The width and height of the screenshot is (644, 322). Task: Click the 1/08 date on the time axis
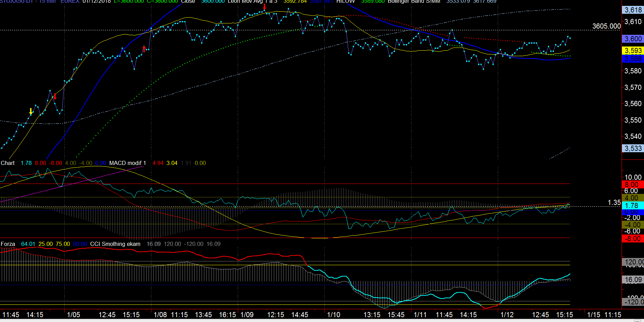(160, 315)
